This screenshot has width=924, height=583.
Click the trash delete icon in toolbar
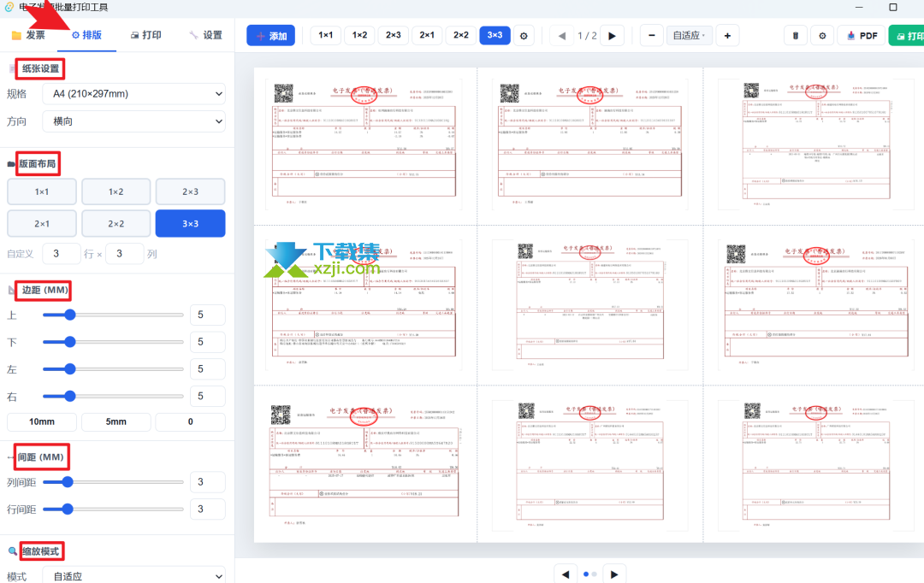click(x=795, y=35)
